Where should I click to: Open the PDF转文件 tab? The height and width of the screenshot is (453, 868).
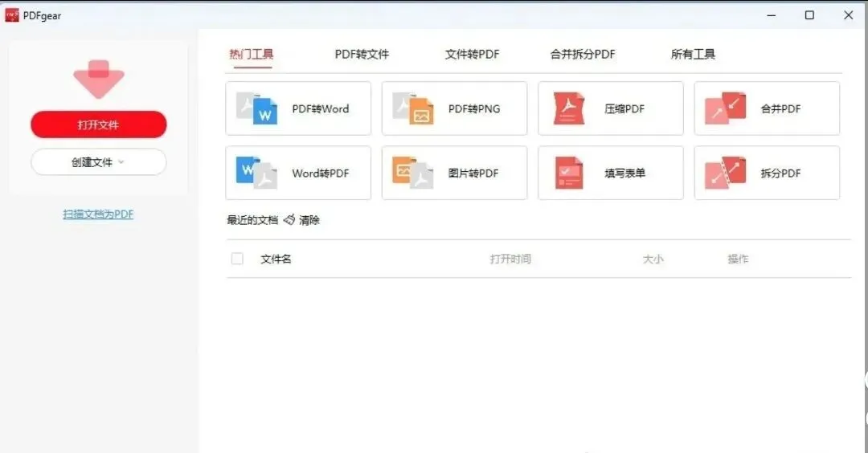(362, 54)
